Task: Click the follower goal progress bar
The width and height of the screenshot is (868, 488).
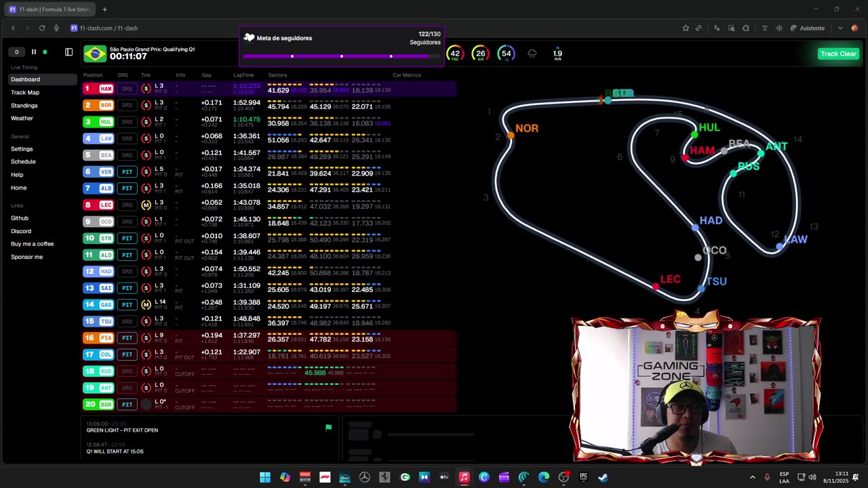Action: (342, 56)
